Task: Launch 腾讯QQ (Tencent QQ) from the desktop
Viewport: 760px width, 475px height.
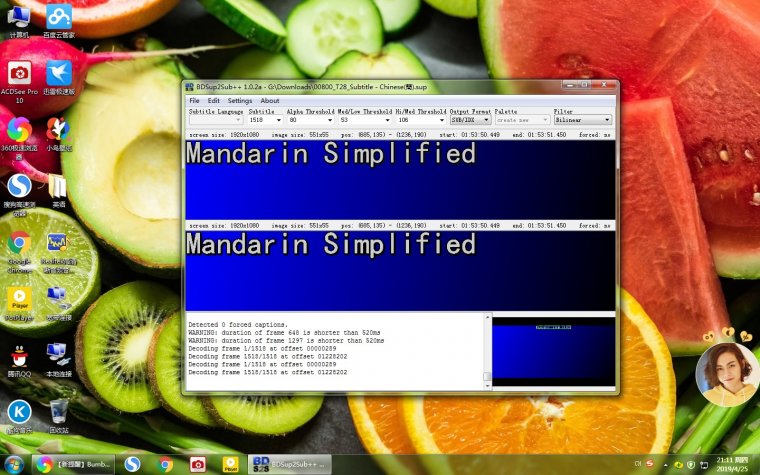Action: (19, 361)
